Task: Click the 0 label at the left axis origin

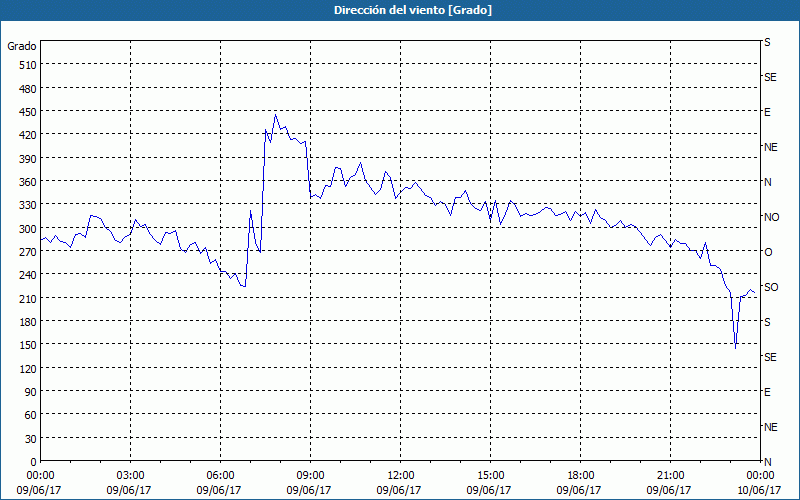Action: coord(34,462)
